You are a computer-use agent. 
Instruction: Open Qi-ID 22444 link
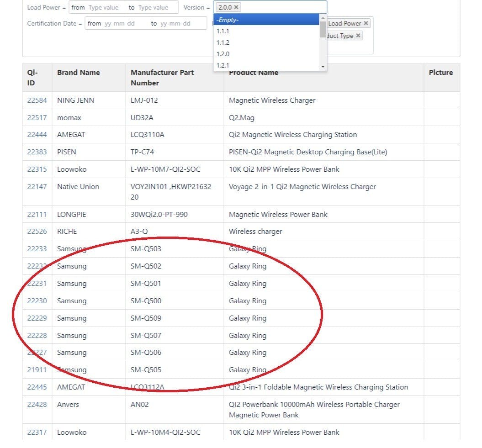coord(37,135)
